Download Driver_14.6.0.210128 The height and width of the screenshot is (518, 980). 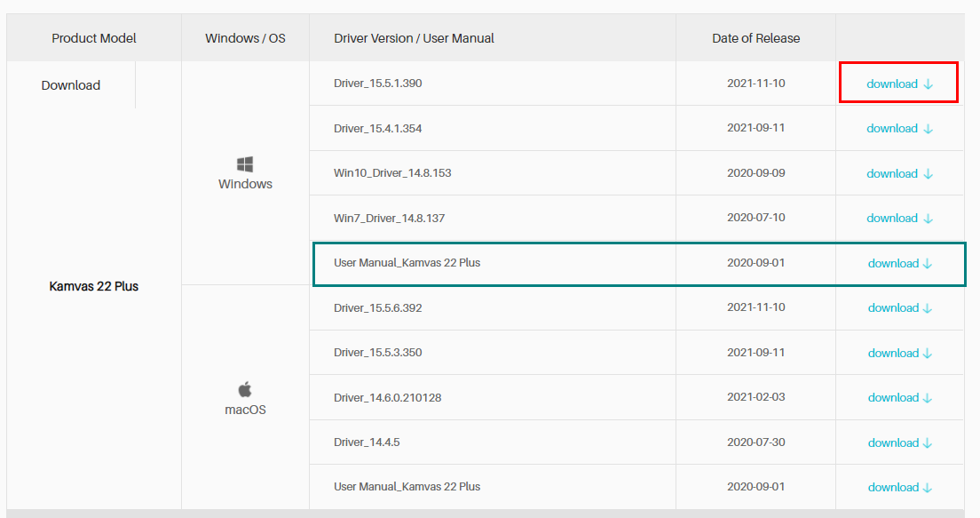[x=900, y=397]
